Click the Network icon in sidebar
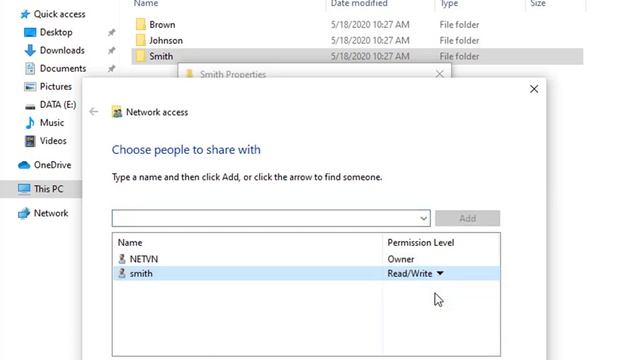Image resolution: width=640 pixels, height=360 pixels. click(24, 213)
